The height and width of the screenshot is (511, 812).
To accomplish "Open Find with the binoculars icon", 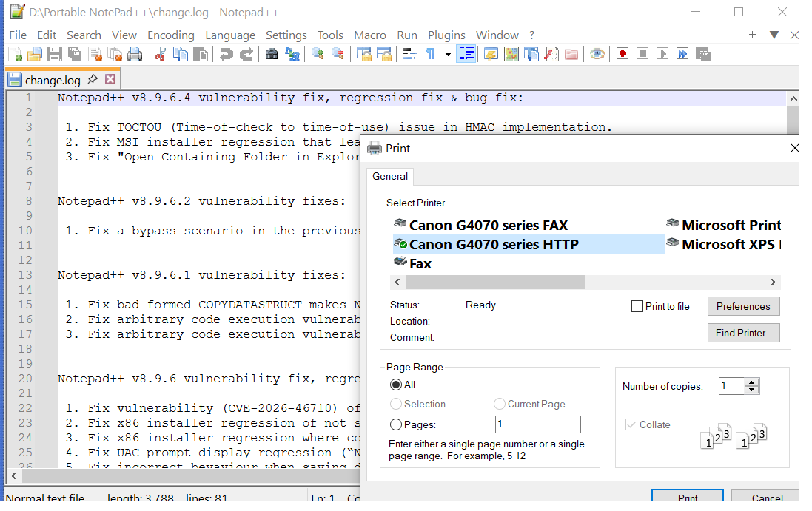I will pos(272,54).
